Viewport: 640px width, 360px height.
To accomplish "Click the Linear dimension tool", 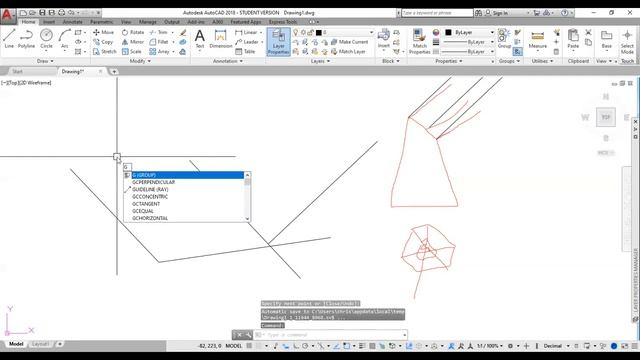I will tap(247, 32).
